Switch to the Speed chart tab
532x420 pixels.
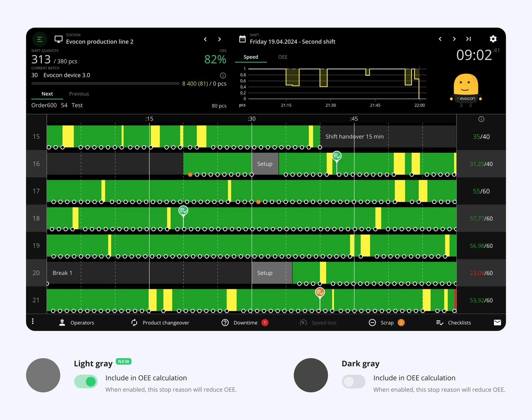click(x=251, y=57)
